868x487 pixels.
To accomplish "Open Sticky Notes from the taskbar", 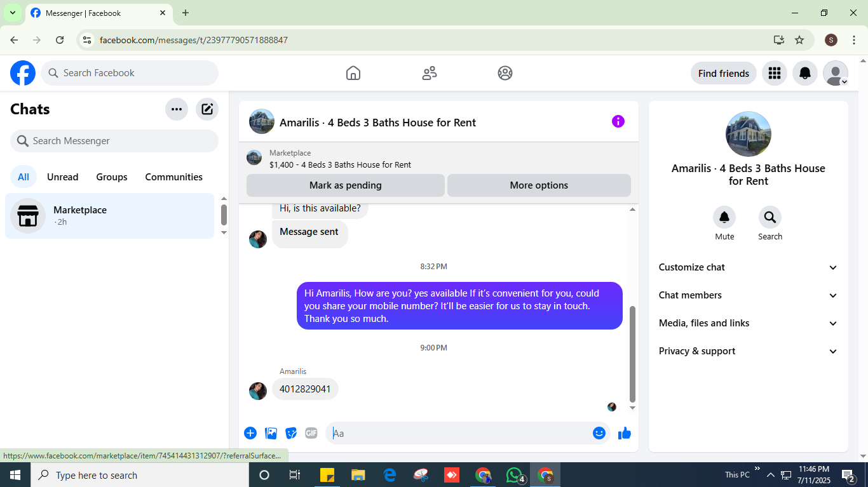I will tap(327, 475).
